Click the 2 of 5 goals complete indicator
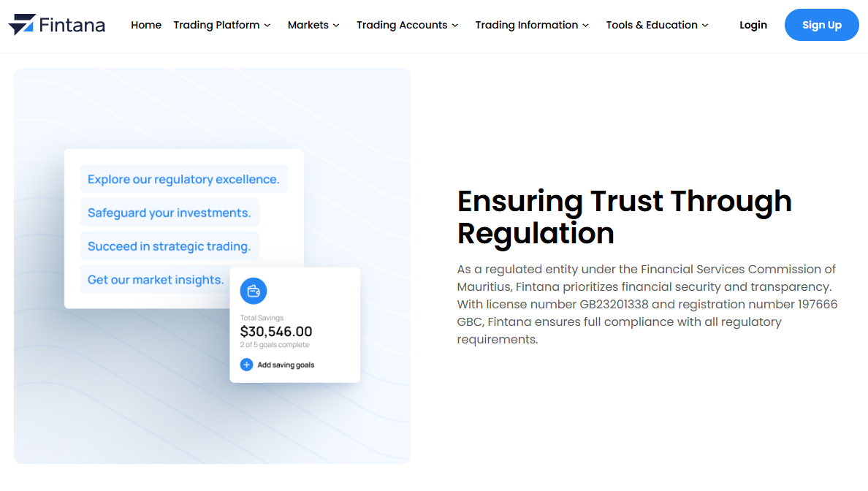Screen dimensions: 868x491 pyautogui.click(x=277, y=343)
